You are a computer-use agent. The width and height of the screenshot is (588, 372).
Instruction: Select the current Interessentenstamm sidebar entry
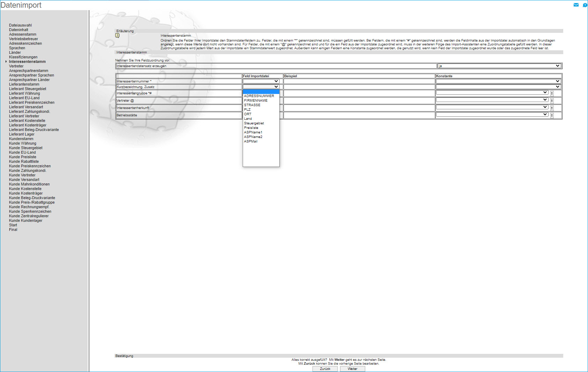[27, 61]
